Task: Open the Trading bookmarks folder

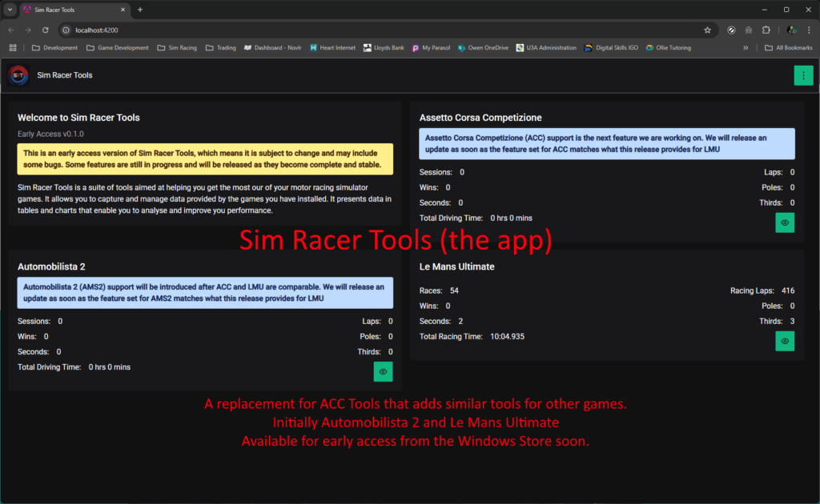Action: click(x=221, y=47)
